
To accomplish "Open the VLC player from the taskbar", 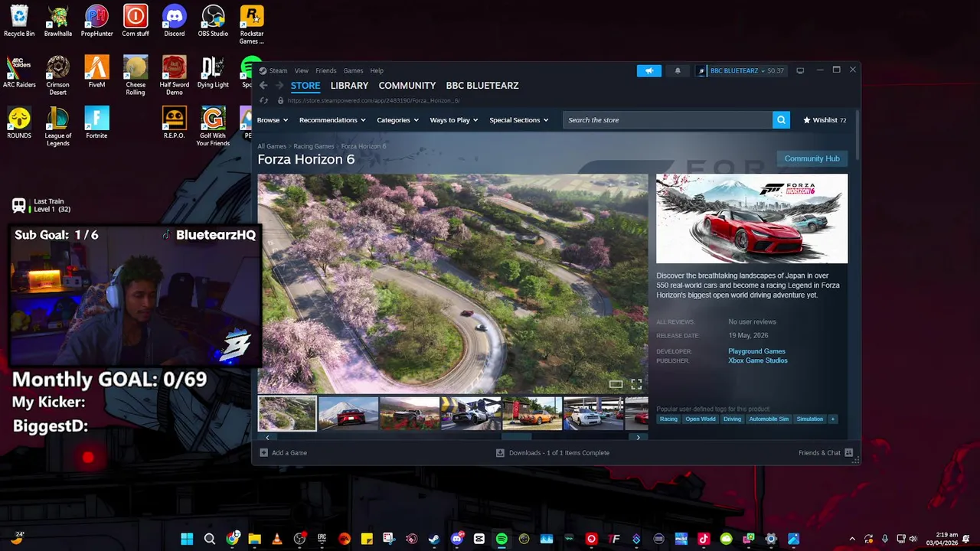I will coord(277,539).
